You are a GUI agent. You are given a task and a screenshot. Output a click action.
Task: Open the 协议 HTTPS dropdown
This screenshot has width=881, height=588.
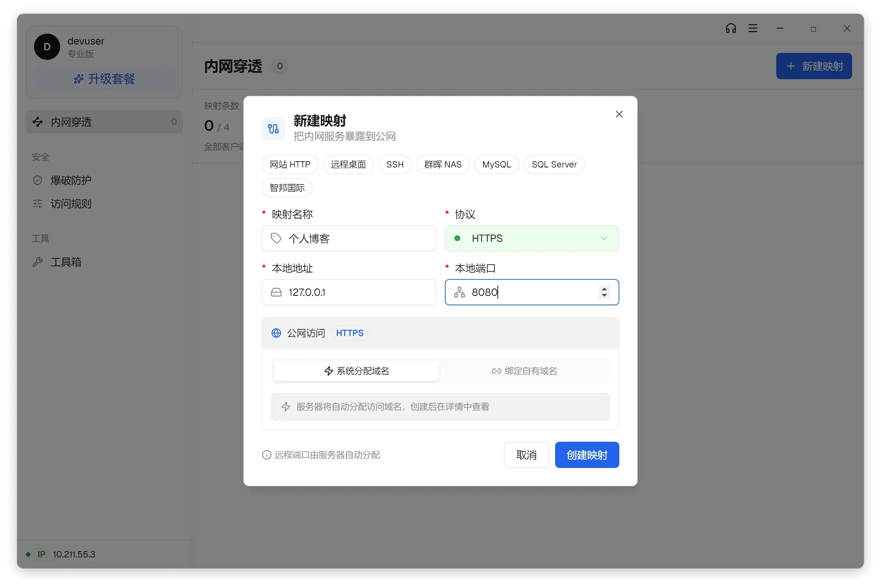[x=532, y=238]
